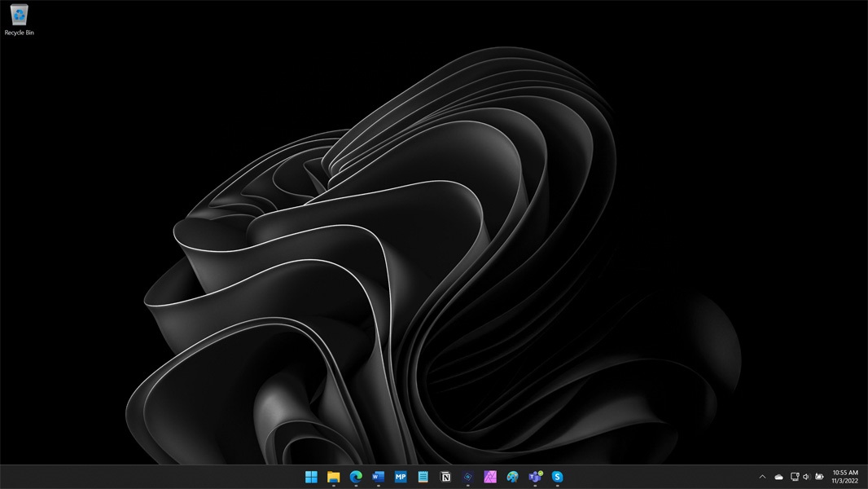Click the blue MP app icon
This screenshot has width=868, height=489.
(401, 477)
